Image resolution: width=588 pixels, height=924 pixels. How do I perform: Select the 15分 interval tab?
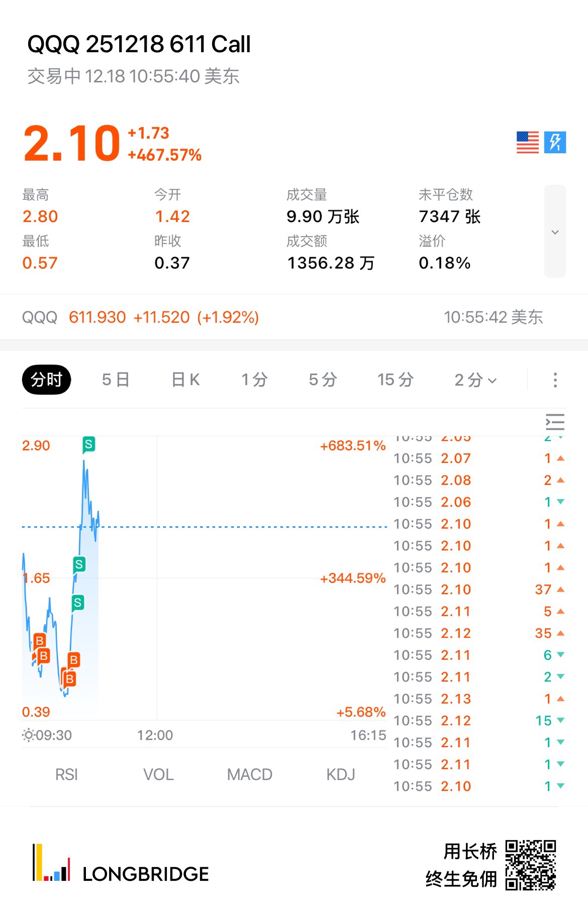pyautogui.click(x=396, y=380)
